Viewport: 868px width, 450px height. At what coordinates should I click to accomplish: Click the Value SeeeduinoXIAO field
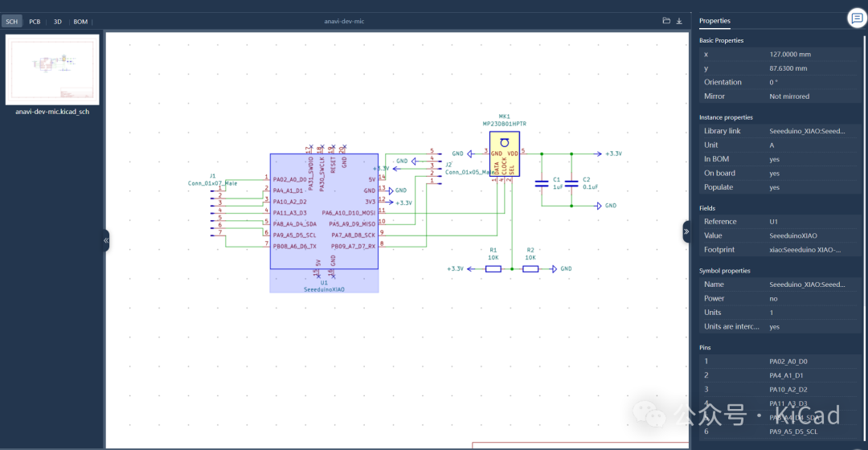tap(780, 235)
